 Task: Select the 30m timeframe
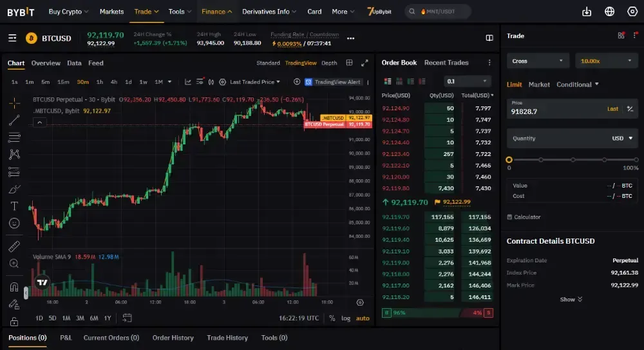click(x=82, y=82)
